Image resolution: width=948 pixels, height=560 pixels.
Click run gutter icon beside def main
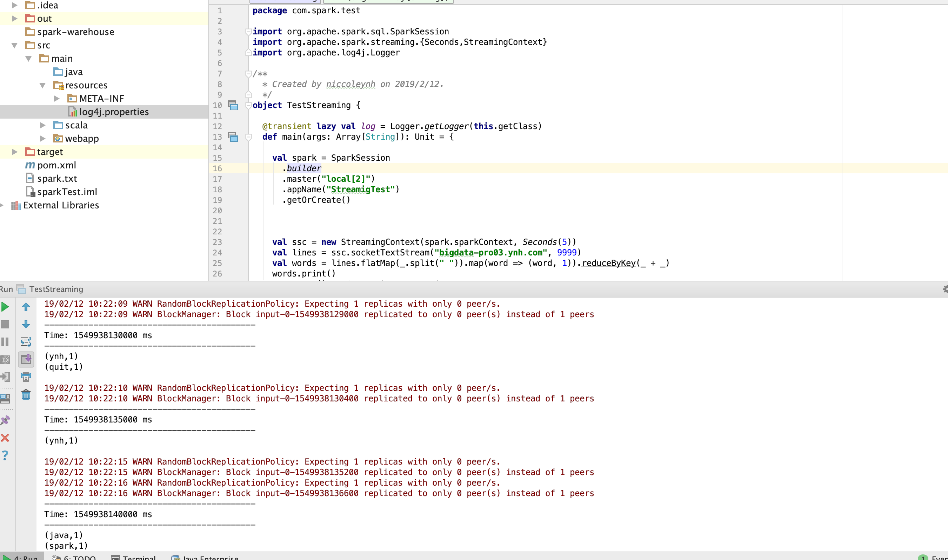click(x=233, y=137)
